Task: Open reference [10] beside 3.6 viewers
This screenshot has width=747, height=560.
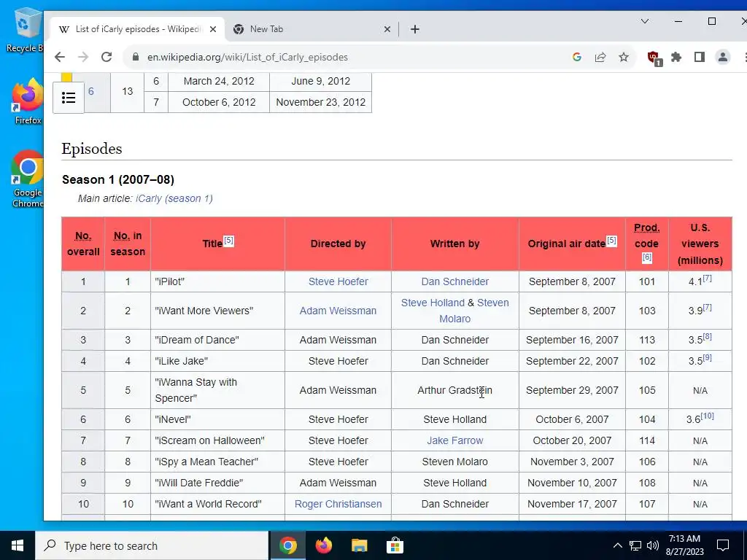Action: click(x=708, y=416)
